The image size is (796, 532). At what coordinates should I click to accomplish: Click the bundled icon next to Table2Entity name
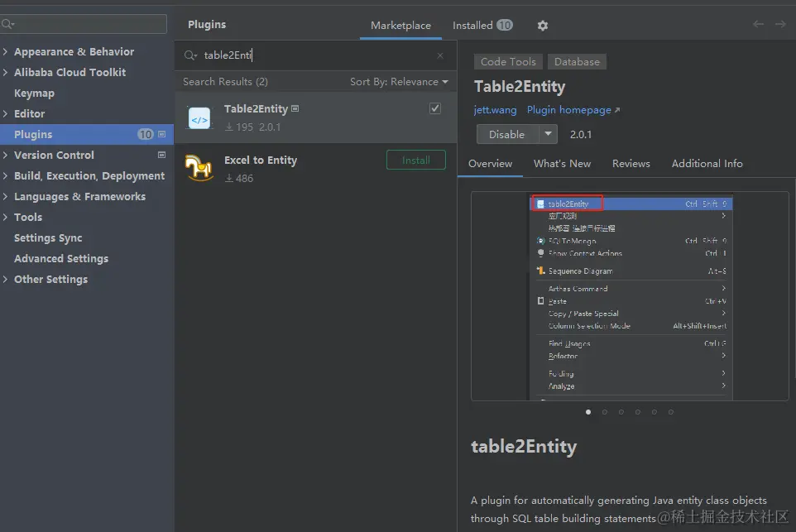[x=295, y=108]
